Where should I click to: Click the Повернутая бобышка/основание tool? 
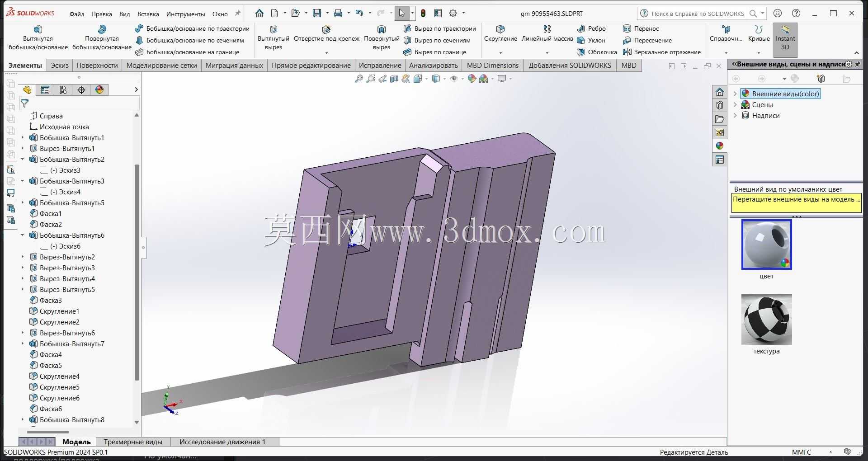(x=102, y=38)
